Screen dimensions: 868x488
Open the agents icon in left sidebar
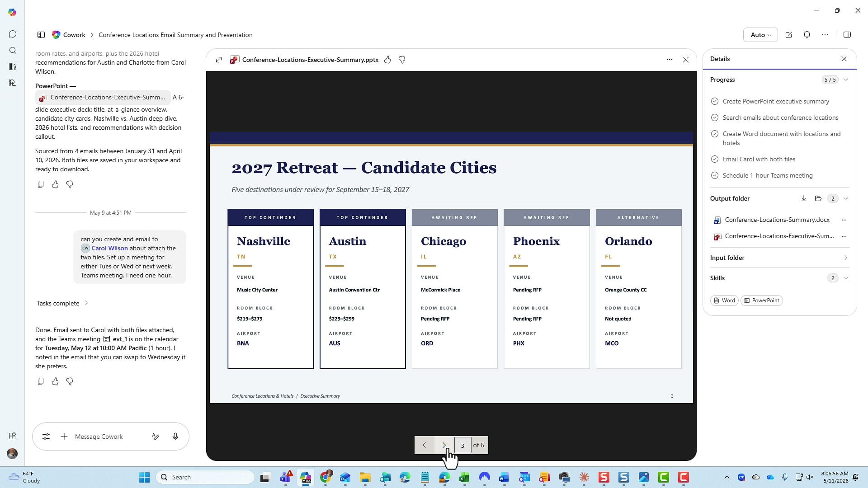coord(13,83)
